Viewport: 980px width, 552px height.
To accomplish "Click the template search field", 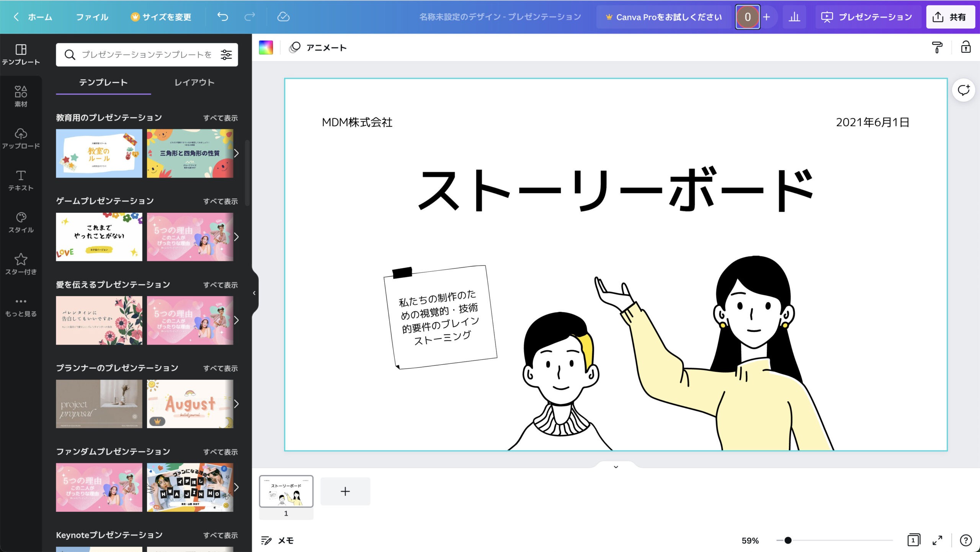I will coord(147,55).
